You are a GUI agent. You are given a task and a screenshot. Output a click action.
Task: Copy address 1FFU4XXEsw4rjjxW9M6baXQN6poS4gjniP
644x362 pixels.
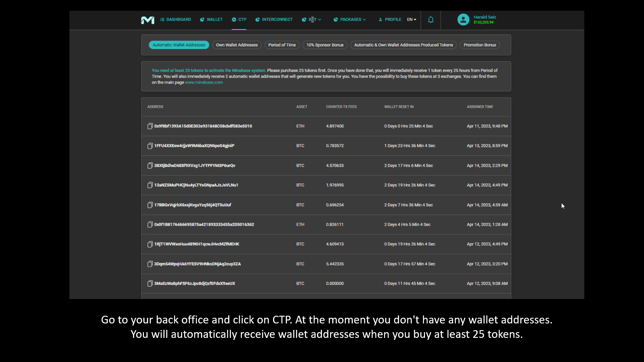click(150, 146)
